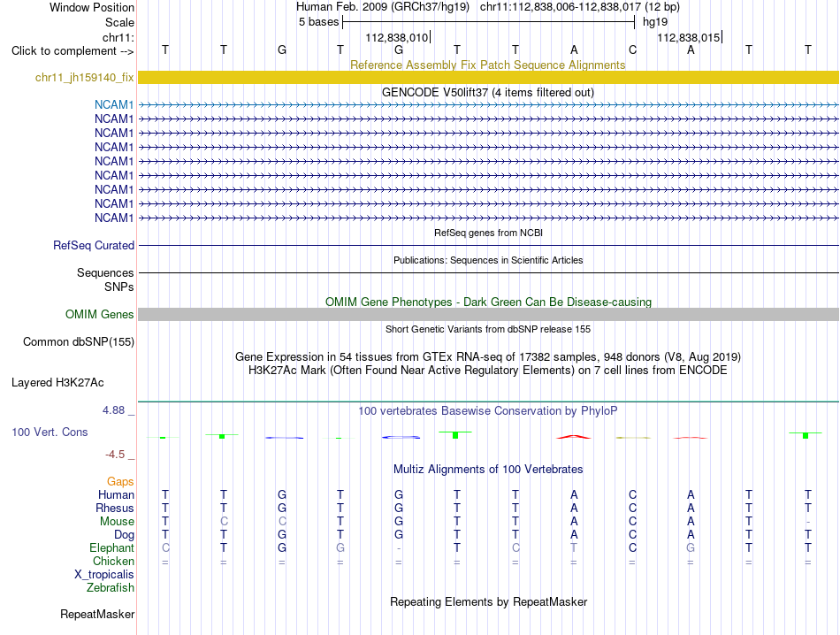Image resolution: width=840 pixels, height=635 pixels.
Task: Open '100 vertebrates Basewise Conservation by PhyloP' title
Action: 488,411
